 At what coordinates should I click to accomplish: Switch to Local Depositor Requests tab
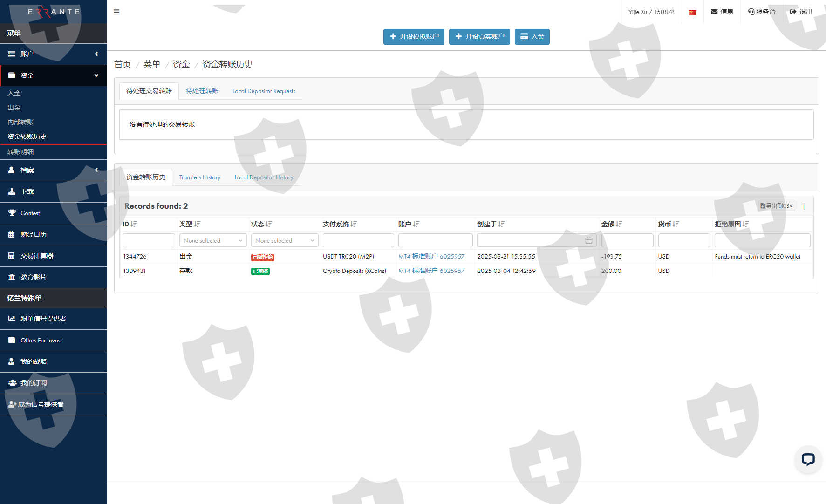[x=264, y=91]
